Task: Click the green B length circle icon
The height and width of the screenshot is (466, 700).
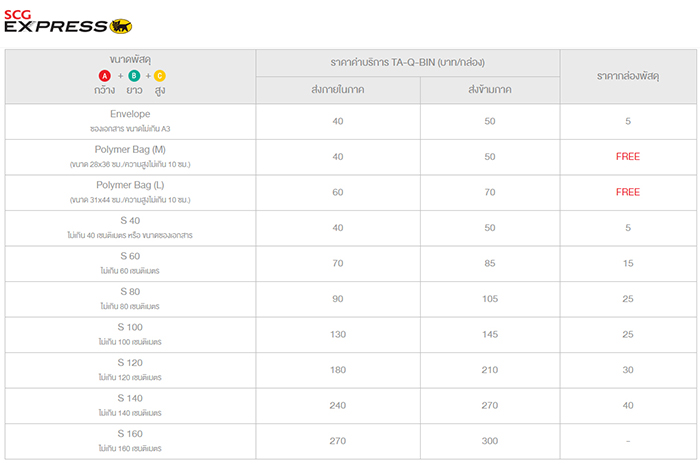Action: [x=134, y=76]
